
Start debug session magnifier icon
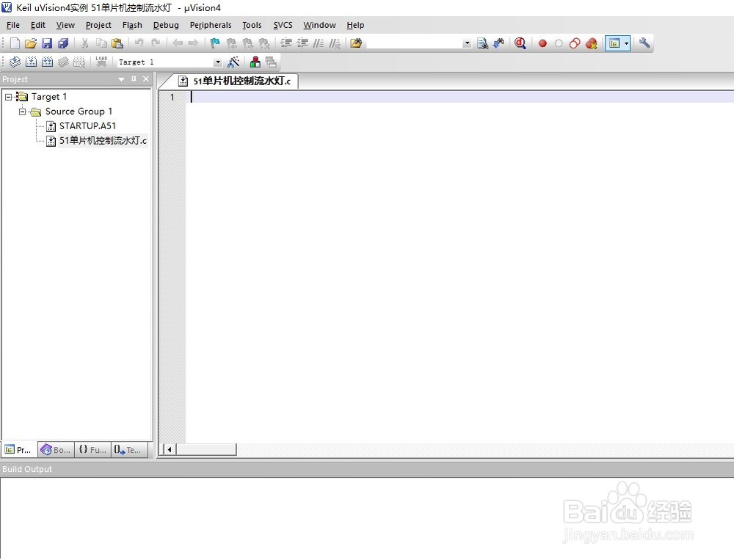tap(520, 43)
